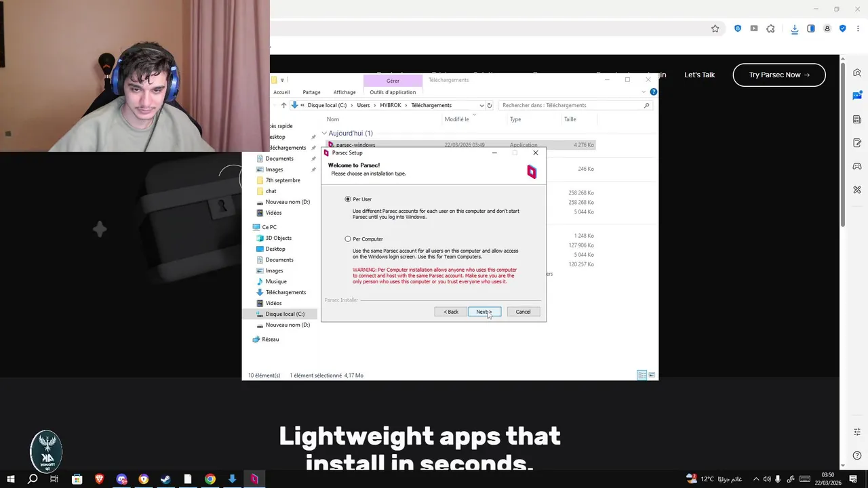
Task: Open the browser downloads icon
Action: click(794, 28)
